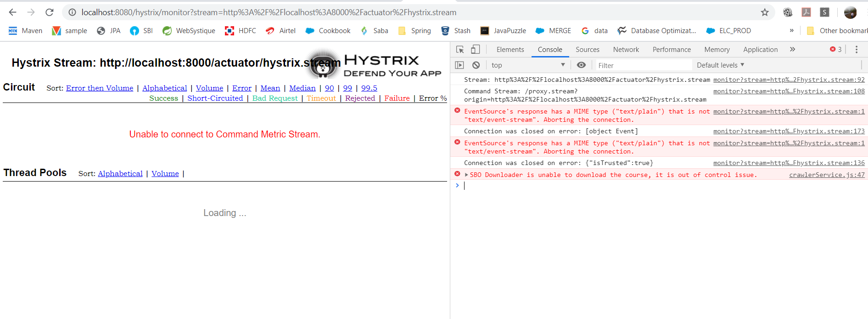Switch to Elements tab
Screen dimensions: 868x319
point(510,50)
